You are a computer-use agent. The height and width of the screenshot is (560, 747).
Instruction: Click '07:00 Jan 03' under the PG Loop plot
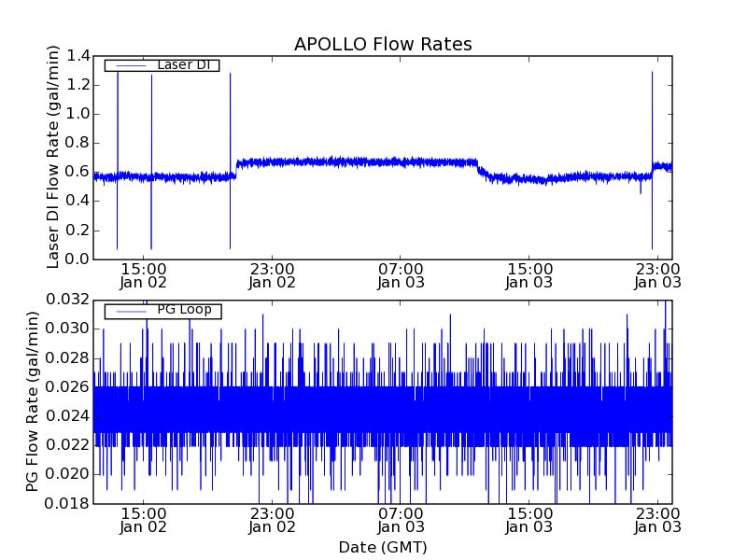401,521
